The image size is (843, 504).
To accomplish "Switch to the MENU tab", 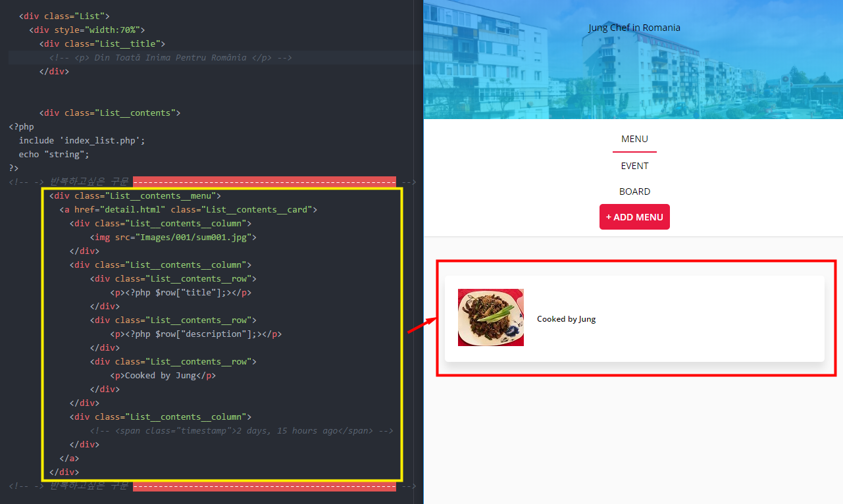I will (x=634, y=139).
